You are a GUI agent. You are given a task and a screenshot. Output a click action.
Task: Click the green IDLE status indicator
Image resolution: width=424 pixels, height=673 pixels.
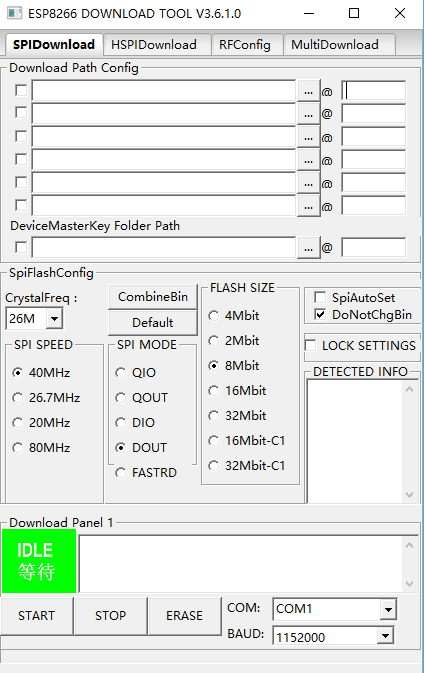tap(39, 561)
